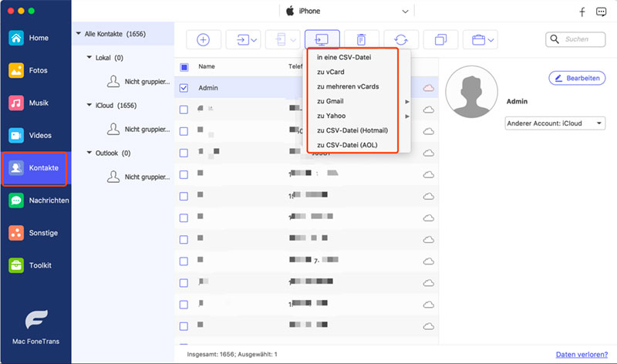This screenshot has width=617, height=364.
Task: Click into the Suchen search field
Action: (x=575, y=39)
